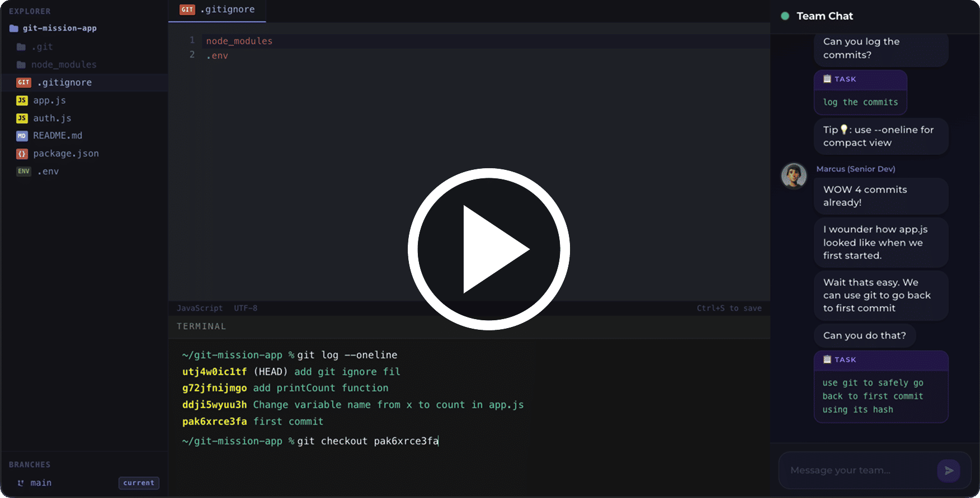Click line 2 '.env' in the editor
This screenshot has height=498, width=980.
point(217,55)
